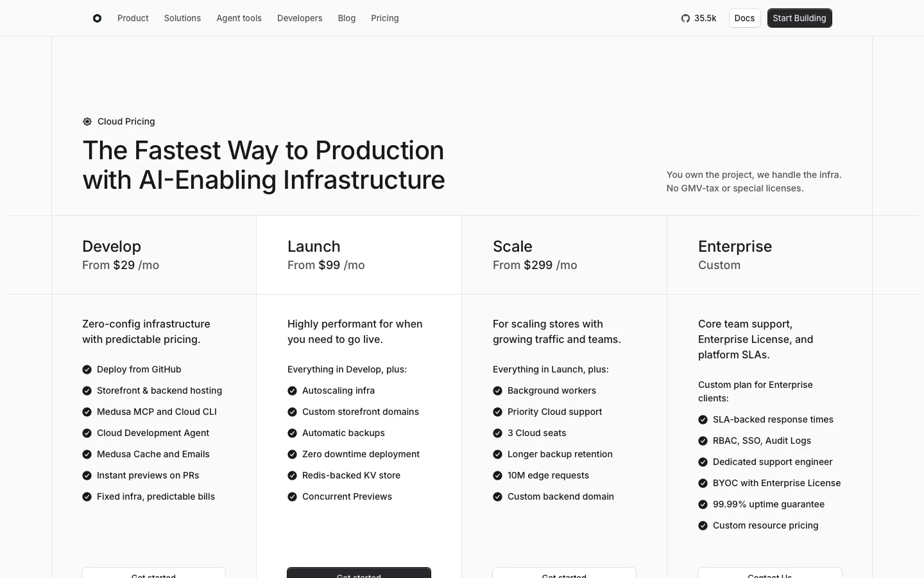Viewport: 924px width, 578px height.
Task: Click checkmark icon beside Storefront & backend hosting
Action: 87,390
